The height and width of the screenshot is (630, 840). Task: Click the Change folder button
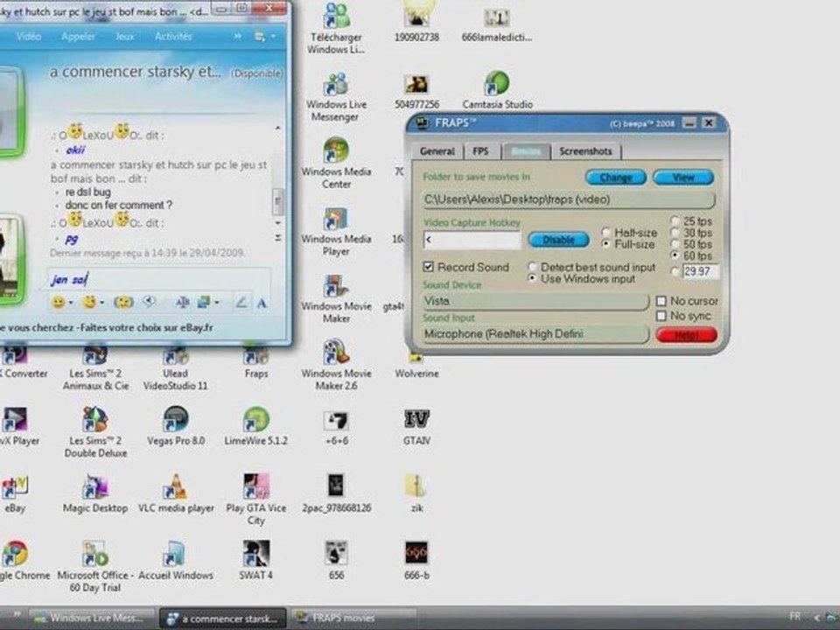click(x=615, y=178)
